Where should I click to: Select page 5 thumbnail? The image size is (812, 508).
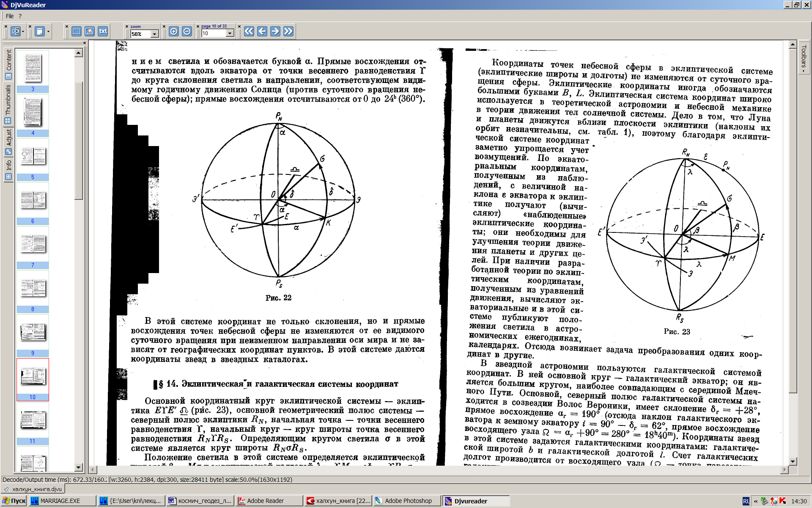click(33, 159)
